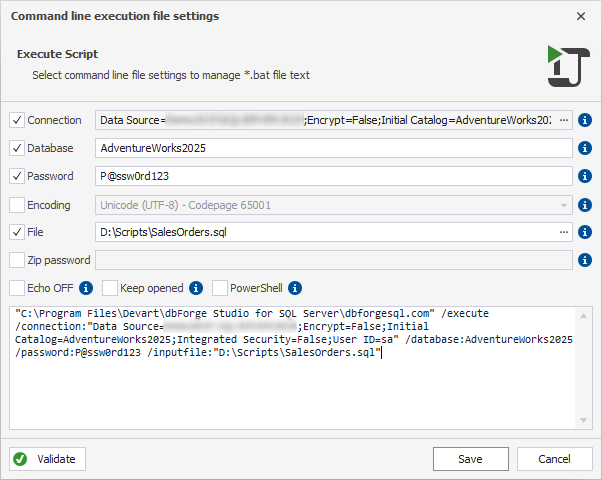Image resolution: width=602 pixels, height=480 pixels.
Task: Click the Save button
Action: (471, 459)
